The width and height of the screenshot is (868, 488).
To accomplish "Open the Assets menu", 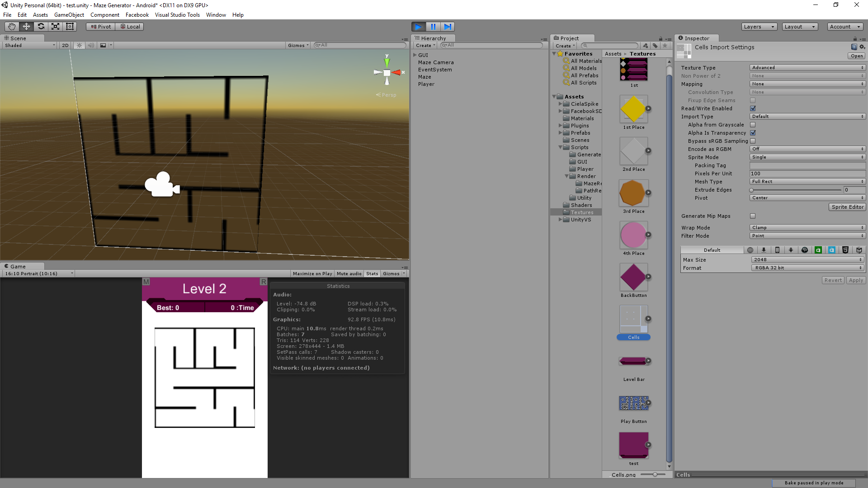I will click(41, 15).
